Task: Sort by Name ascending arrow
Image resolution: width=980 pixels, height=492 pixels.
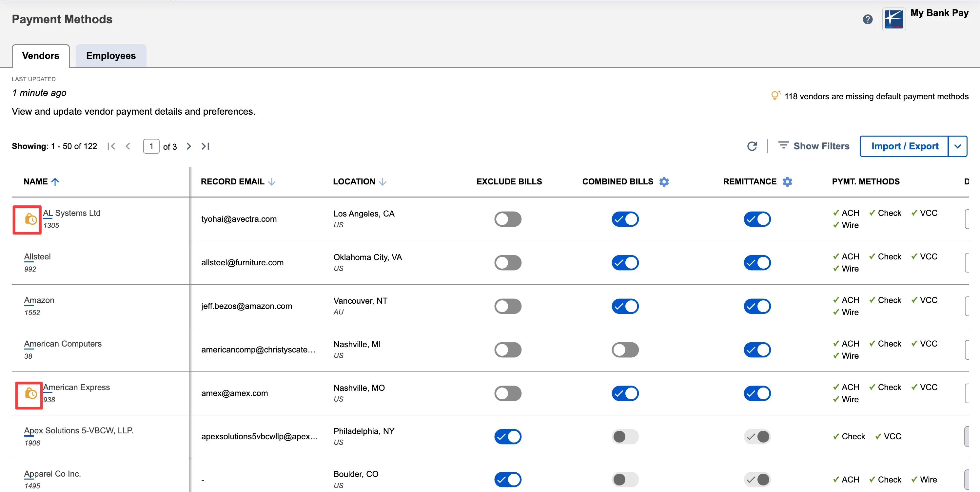Action: pos(55,182)
